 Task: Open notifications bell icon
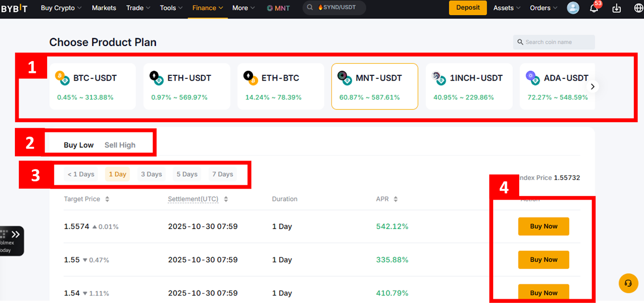[594, 8]
